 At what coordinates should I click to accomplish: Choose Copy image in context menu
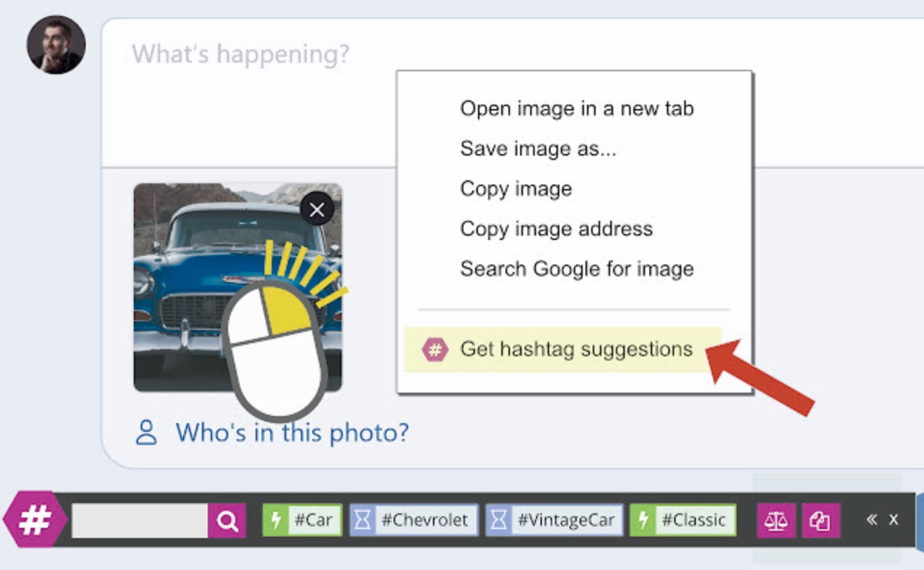tap(516, 189)
